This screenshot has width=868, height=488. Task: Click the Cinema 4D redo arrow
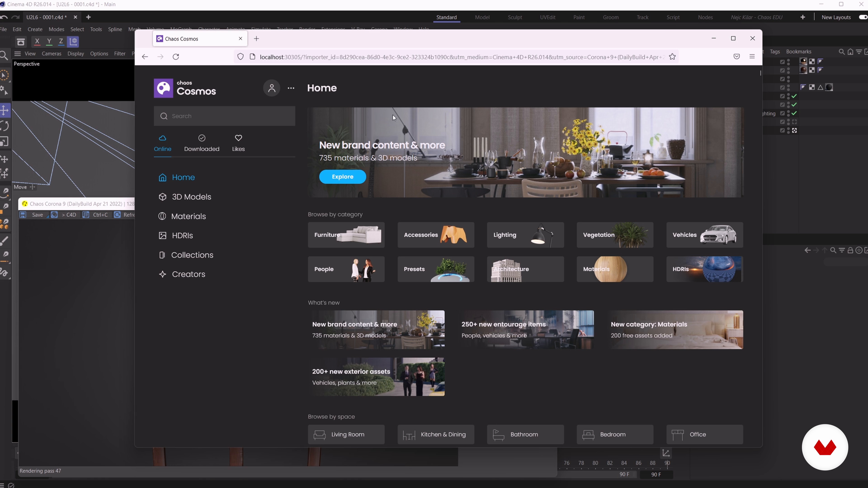16,17
